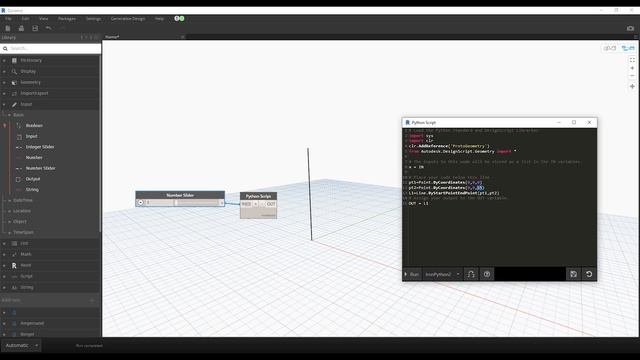Open the File menu
This screenshot has height=360, width=640.
point(8,19)
